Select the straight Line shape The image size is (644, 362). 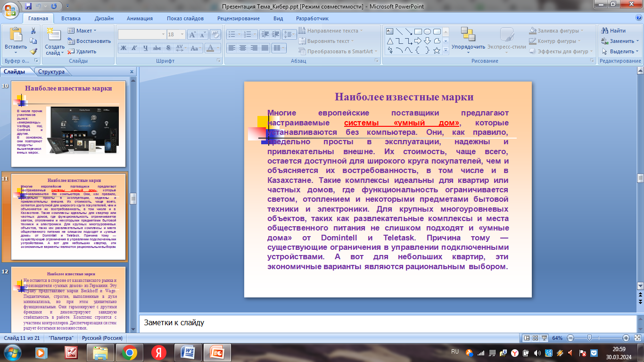coord(399,32)
